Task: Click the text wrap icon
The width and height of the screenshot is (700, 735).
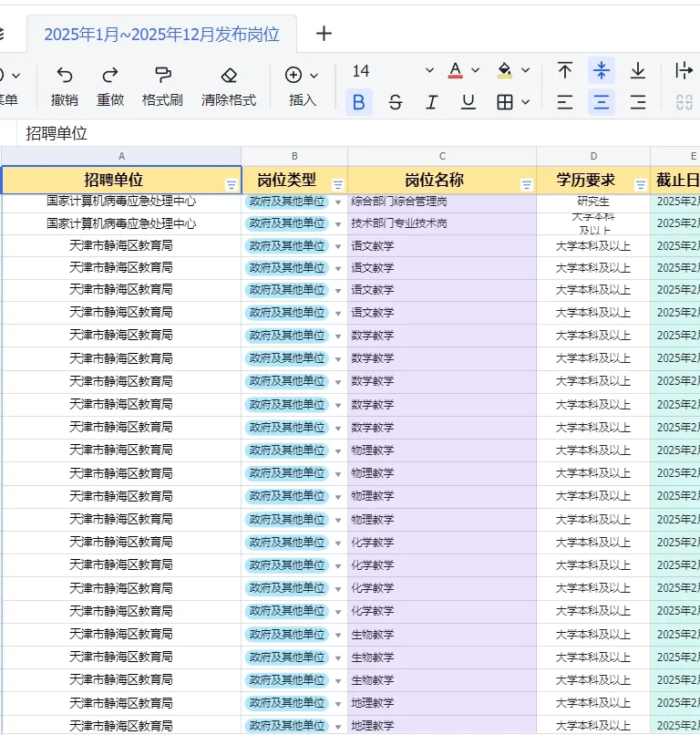Action: (685, 70)
